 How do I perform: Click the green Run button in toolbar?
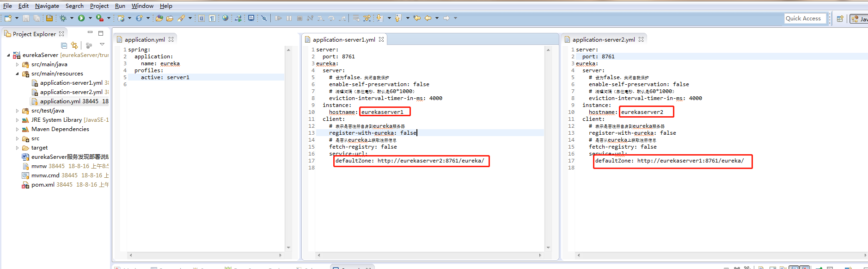click(81, 18)
